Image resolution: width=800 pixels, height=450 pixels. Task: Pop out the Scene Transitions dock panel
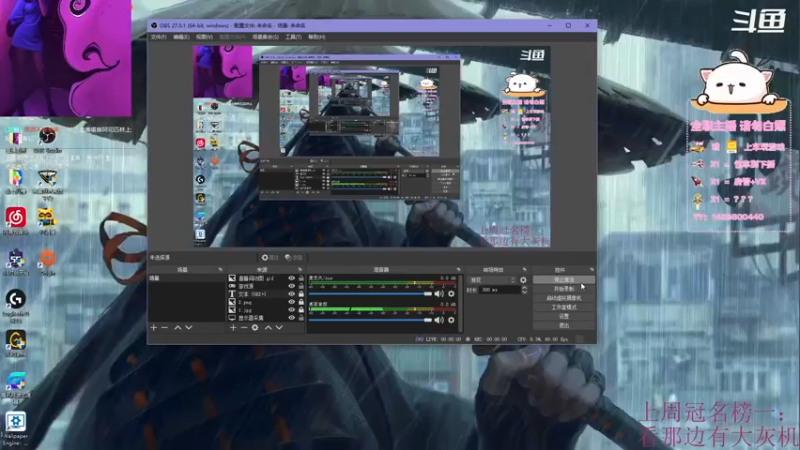click(x=524, y=269)
